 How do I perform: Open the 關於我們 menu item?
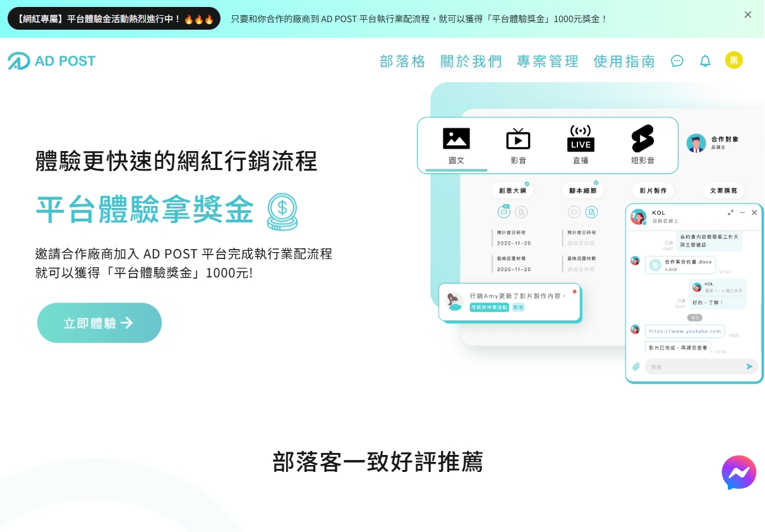pos(471,61)
